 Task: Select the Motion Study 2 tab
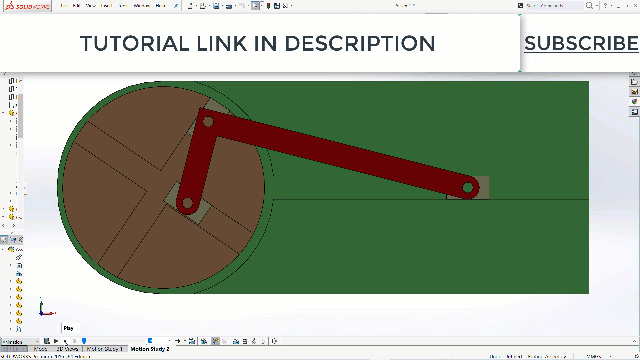(x=150, y=349)
